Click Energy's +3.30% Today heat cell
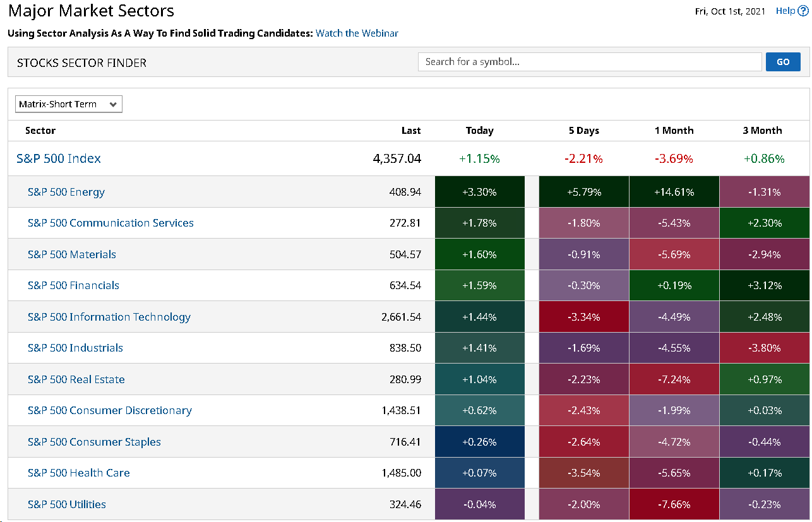Screen dimensions: 812x522 [480, 192]
